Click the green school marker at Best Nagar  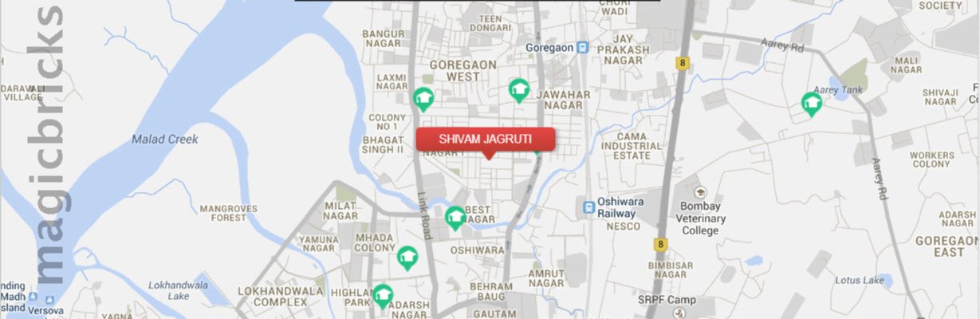coord(455,218)
